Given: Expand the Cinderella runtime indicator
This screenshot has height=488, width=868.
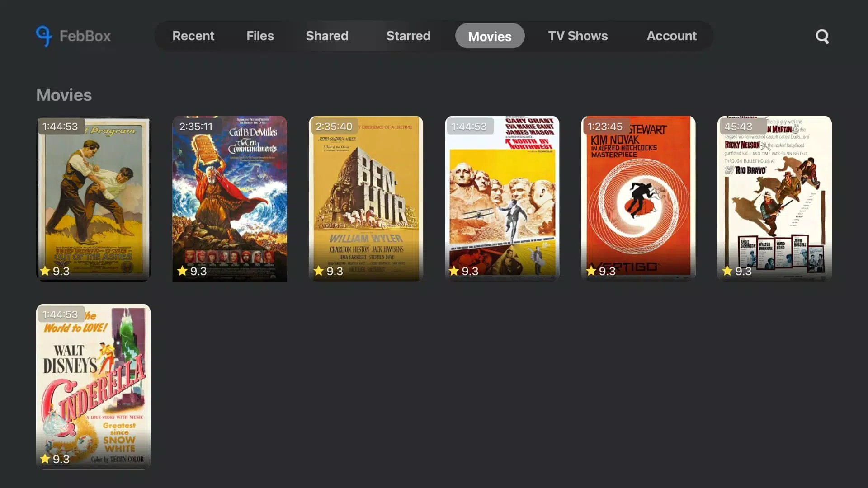Looking at the screenshot, I should point(60,314).
